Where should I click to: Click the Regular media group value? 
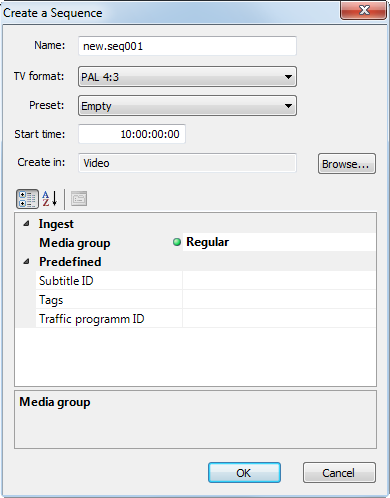(x=207, y=242)
